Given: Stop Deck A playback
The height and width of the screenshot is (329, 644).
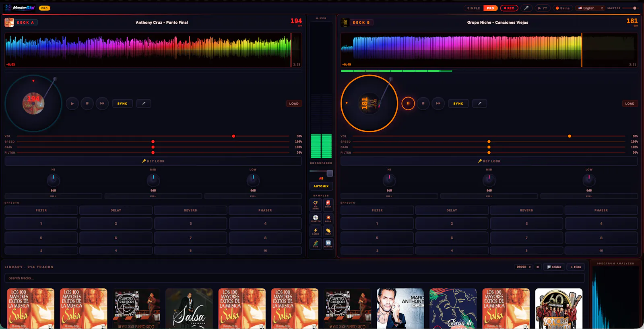Looking at the screenshot, I should pos(87,103).
